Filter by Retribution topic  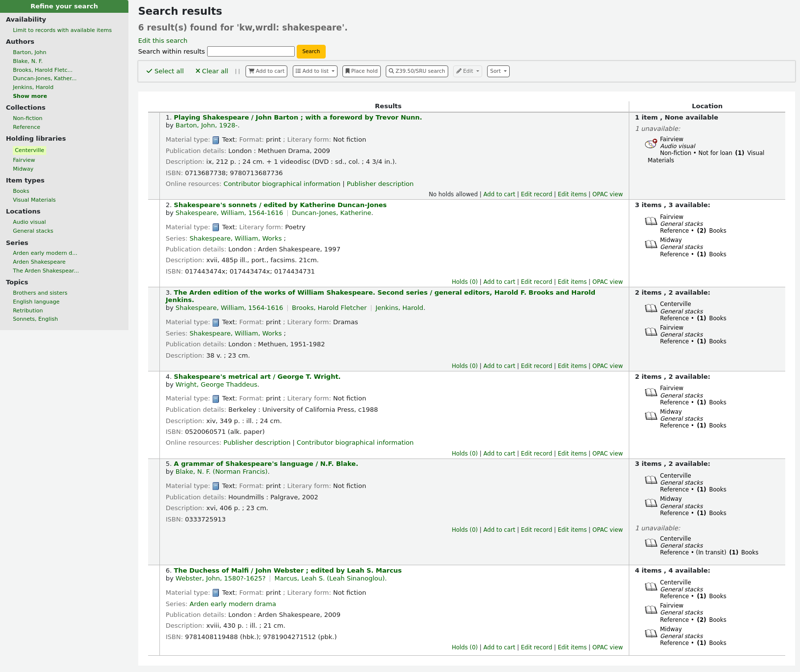[x=28, y=311]
